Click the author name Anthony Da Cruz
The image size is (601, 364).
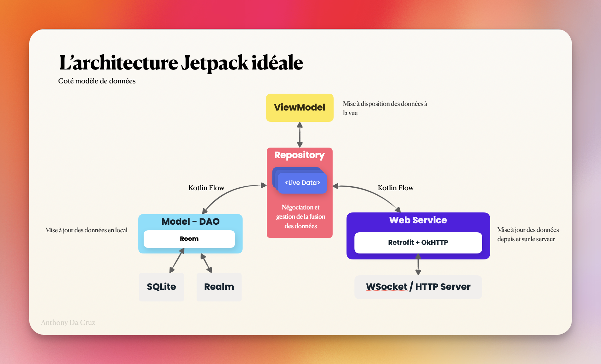tap(68, 323)
